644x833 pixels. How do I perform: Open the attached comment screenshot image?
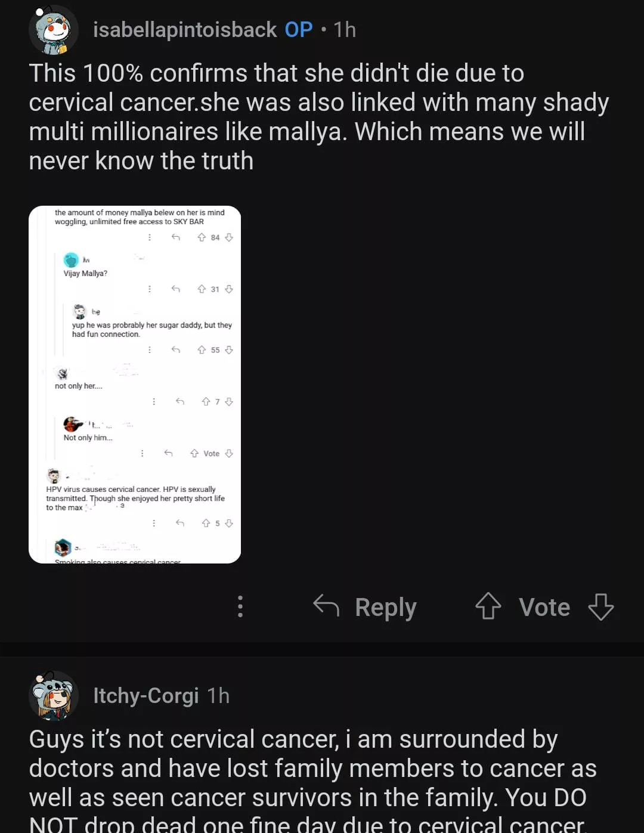(135, 385)
